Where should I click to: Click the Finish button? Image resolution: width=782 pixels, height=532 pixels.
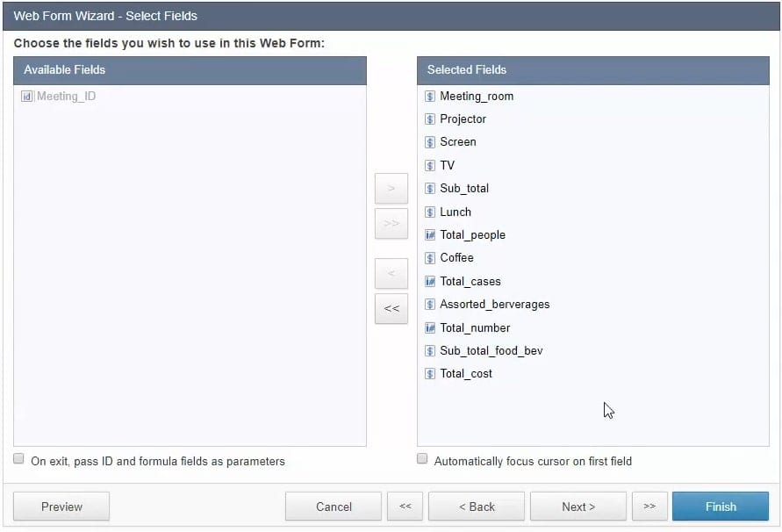721,507
